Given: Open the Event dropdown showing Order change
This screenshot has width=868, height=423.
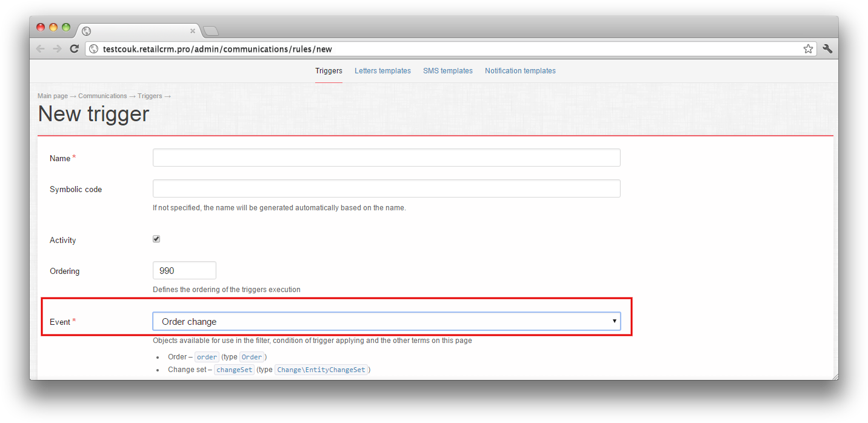Looking at the screenshot, I should tap(387, 321).
